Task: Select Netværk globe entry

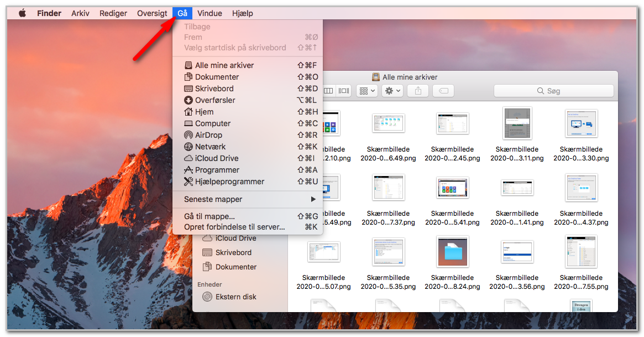Action: [x=248, y=147]
